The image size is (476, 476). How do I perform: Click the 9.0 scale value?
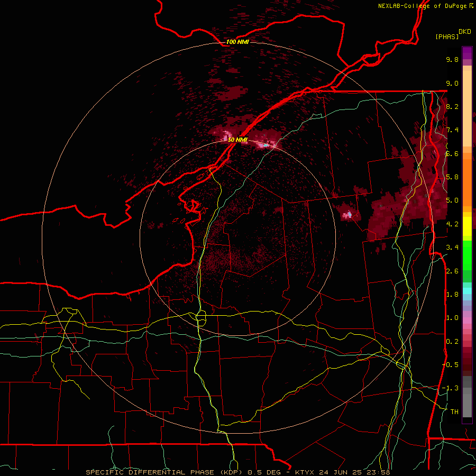452,84
